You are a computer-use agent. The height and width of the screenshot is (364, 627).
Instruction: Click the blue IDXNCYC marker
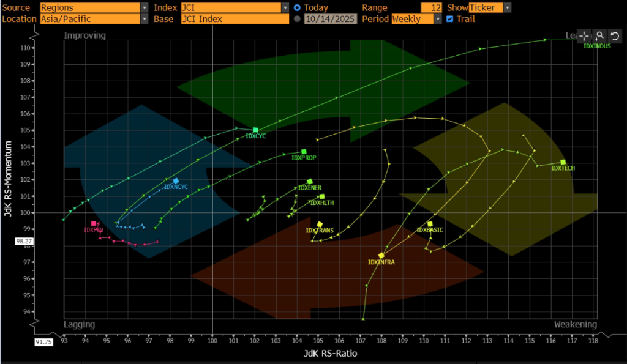[176, 181]
